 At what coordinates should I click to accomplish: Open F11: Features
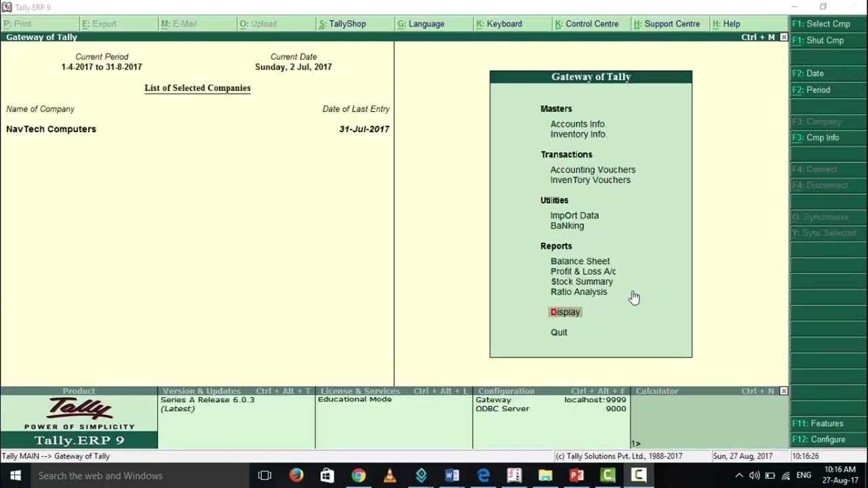829,424
